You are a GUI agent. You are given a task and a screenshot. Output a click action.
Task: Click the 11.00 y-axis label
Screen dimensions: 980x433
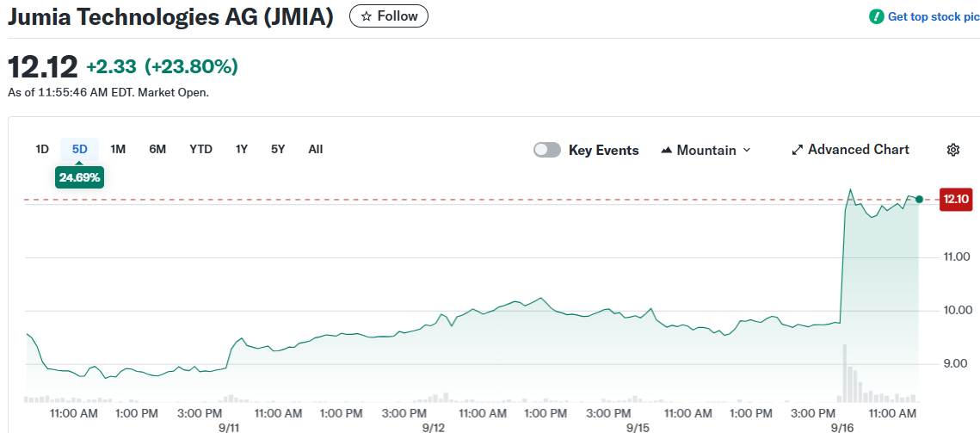[x=956, y=257]
